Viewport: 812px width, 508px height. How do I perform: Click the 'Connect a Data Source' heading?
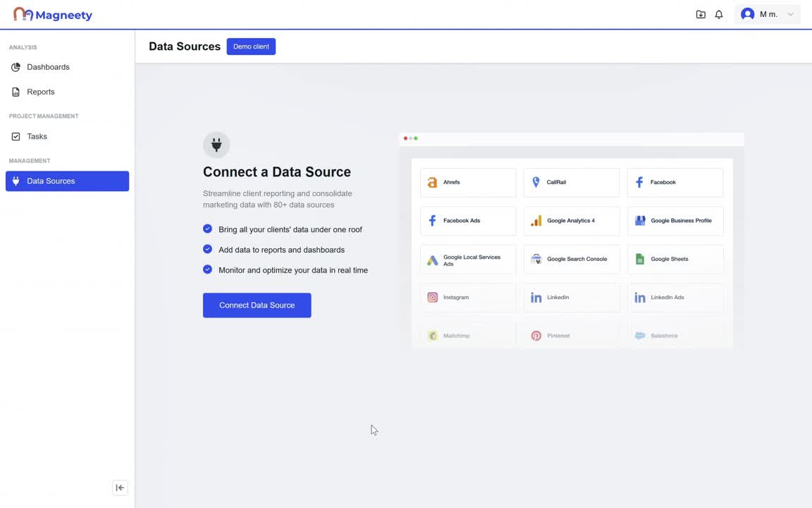pyautogui.click(x=277, y=171)
